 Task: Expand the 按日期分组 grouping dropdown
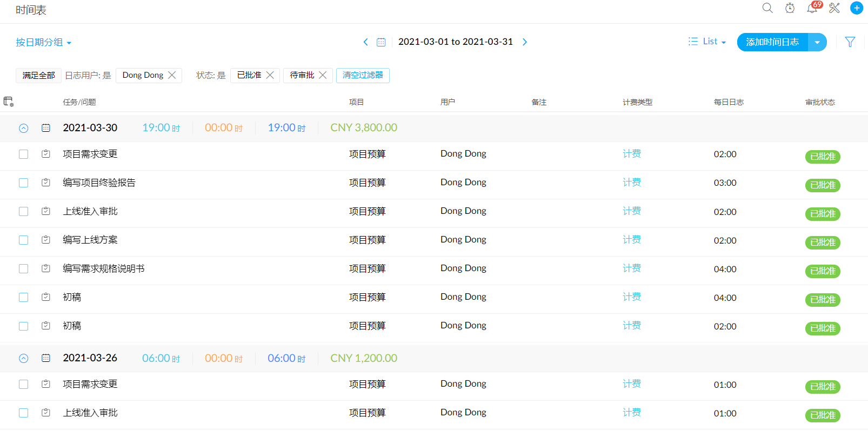coord(43,42)
